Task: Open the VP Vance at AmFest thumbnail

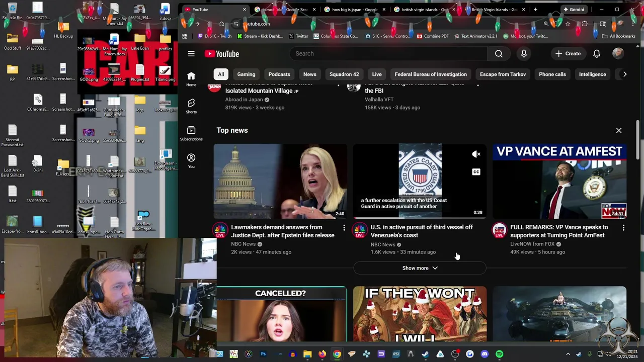Action: point(559,181)
